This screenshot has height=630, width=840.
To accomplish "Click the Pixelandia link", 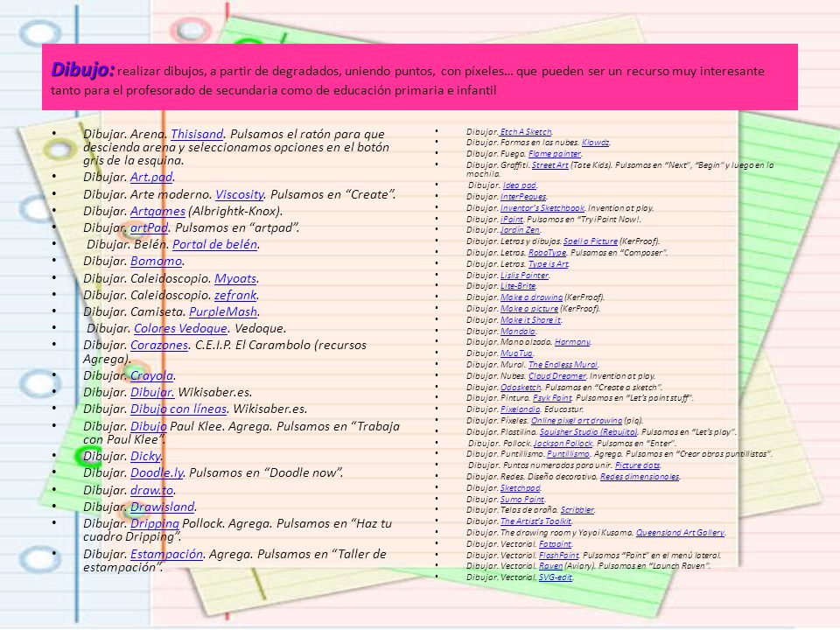I will [520, 409].
